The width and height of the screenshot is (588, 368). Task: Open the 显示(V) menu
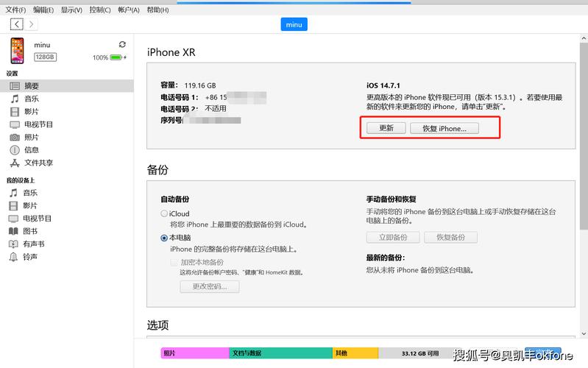[71, 10]
